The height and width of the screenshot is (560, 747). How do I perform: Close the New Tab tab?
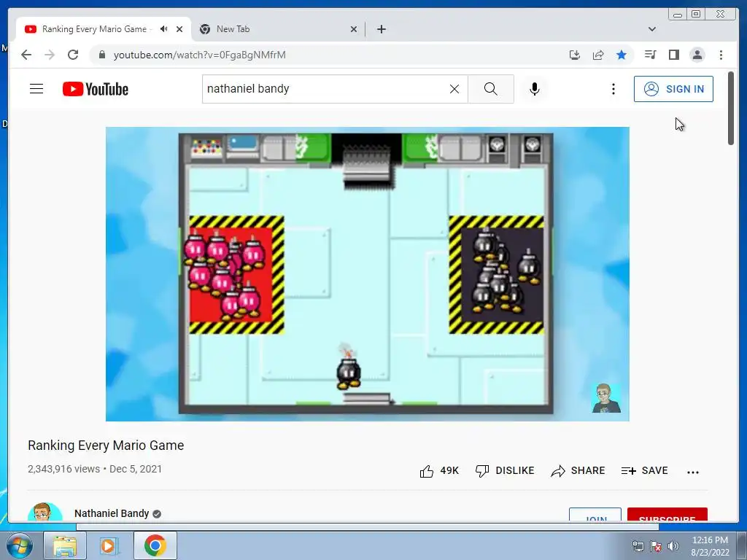pos(354,29)
